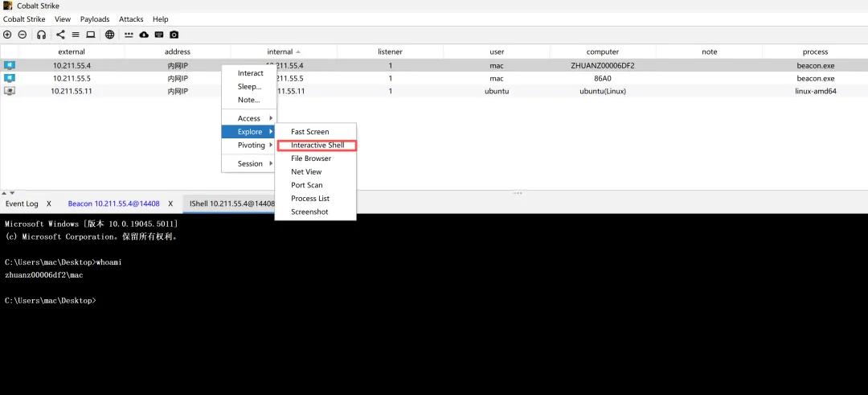Close the Beacon tab with X
Screen dimensions: 868x395
pos(171,204)
